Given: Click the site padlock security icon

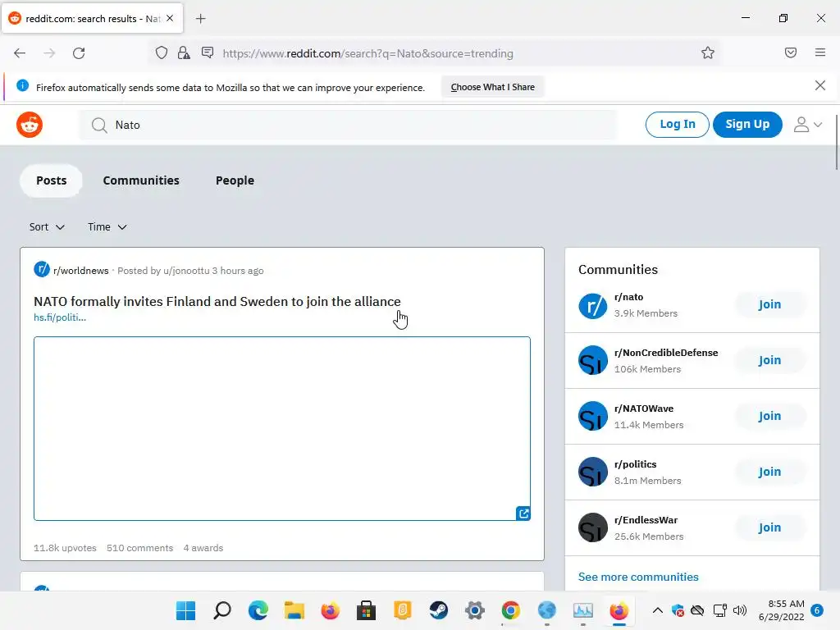Looking at the screenshot, I should click(x=184, y=52).
